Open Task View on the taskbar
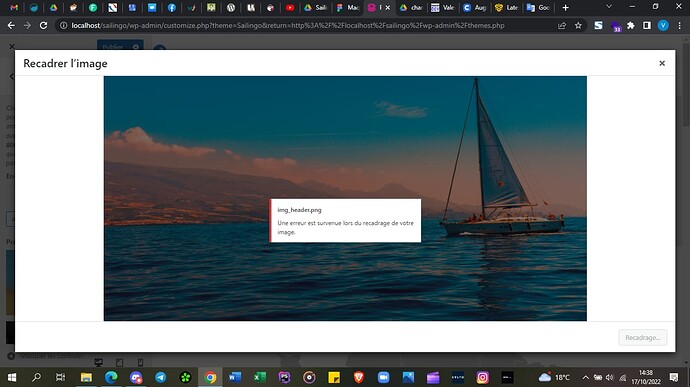 coord(61,377)
